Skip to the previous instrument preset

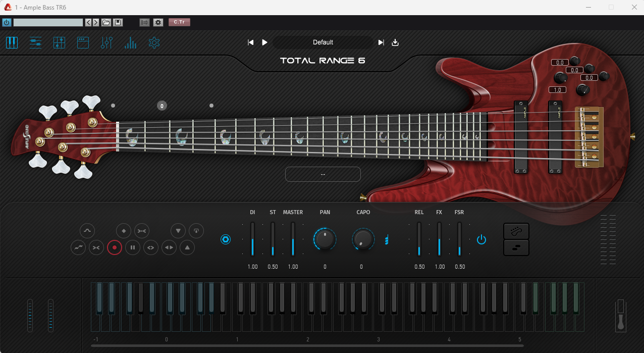250,42
